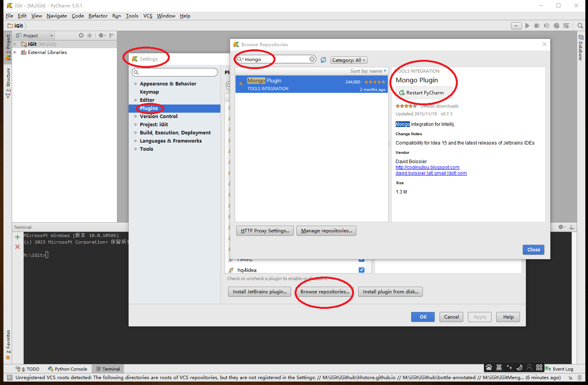Uncheck the hg4idea plugin checkbox
This screenshot has width=588, height=385.
361,270
